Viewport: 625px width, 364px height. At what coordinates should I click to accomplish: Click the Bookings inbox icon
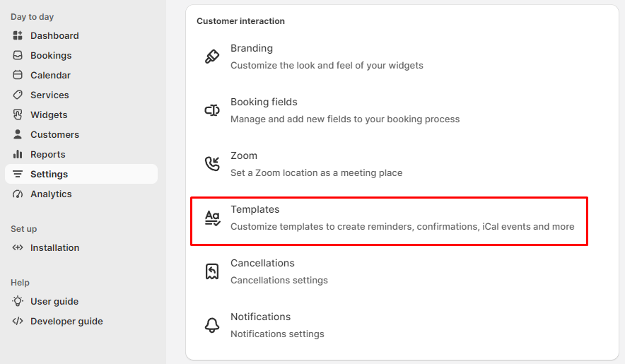(18, 55)
